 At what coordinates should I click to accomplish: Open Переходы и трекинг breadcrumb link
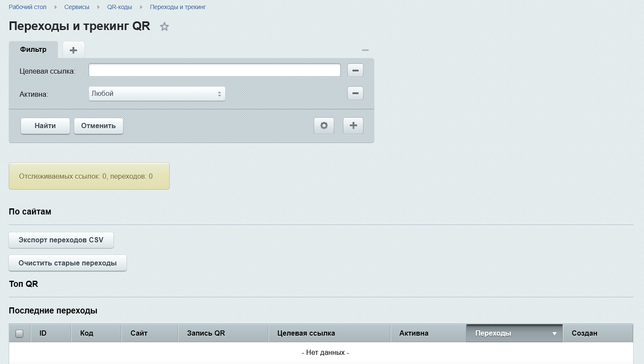[178, 7]
